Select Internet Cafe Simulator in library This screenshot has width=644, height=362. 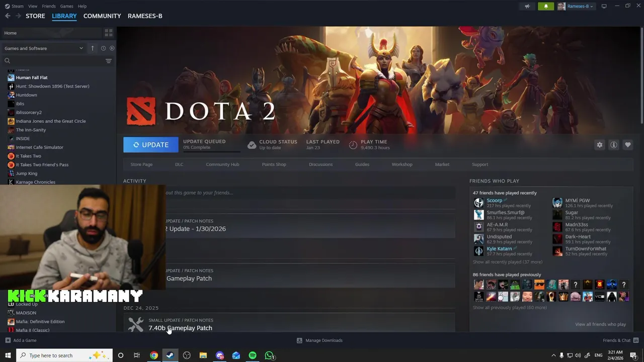click(40, 147)
